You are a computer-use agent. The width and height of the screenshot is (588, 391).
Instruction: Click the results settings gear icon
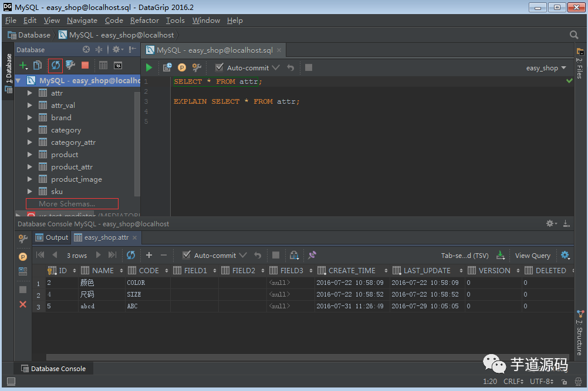[x=566, y=255]
